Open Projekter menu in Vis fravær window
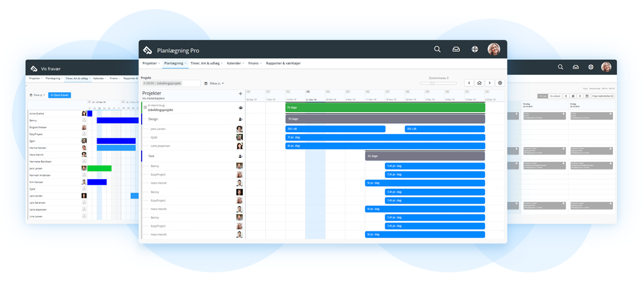 (x=35, y=78)
